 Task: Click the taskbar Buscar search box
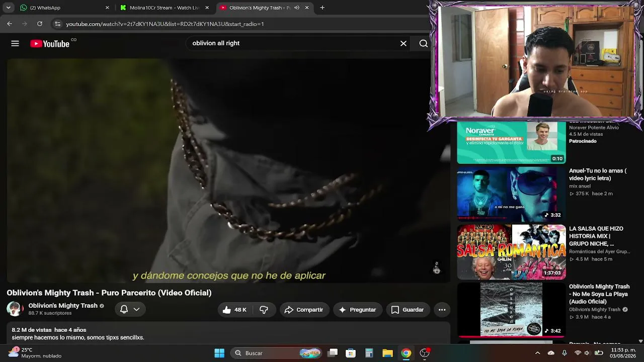point(277,353)
